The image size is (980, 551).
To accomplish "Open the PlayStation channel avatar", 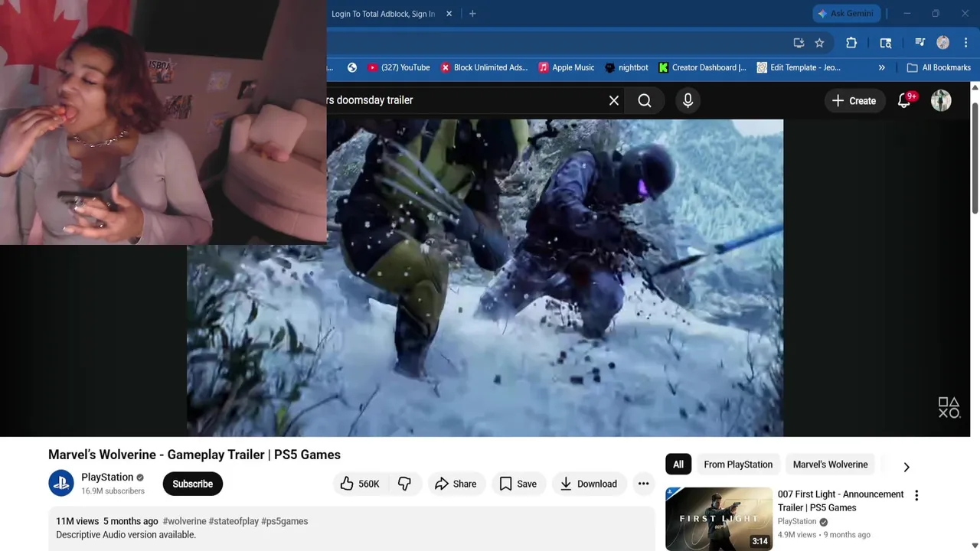I will tap(61, 484).
